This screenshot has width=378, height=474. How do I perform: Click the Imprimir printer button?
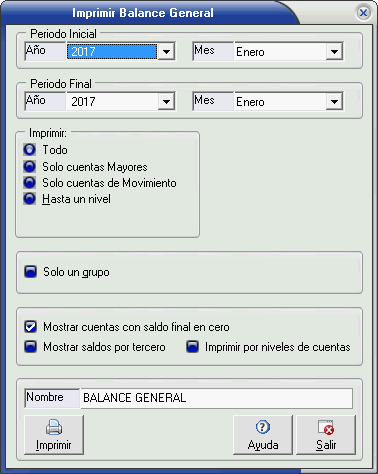54,435
